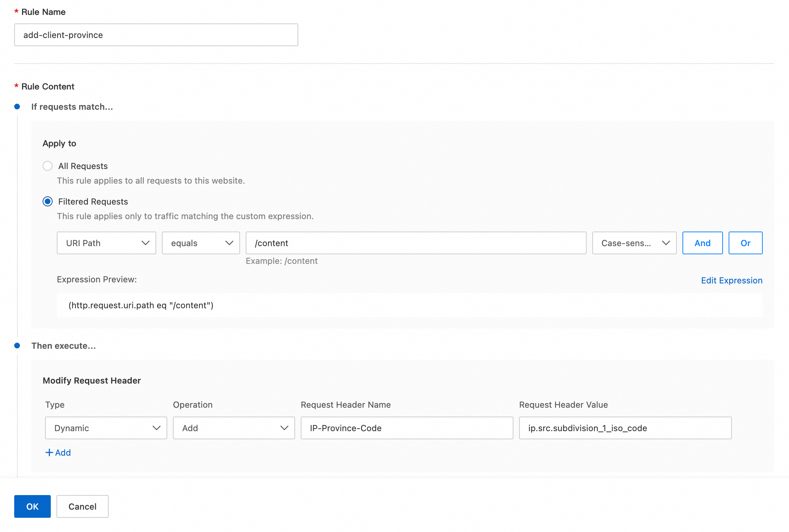Edit the Request Header Name field
This screenshot has width=789, height=532.
click(x=407, y=428)
